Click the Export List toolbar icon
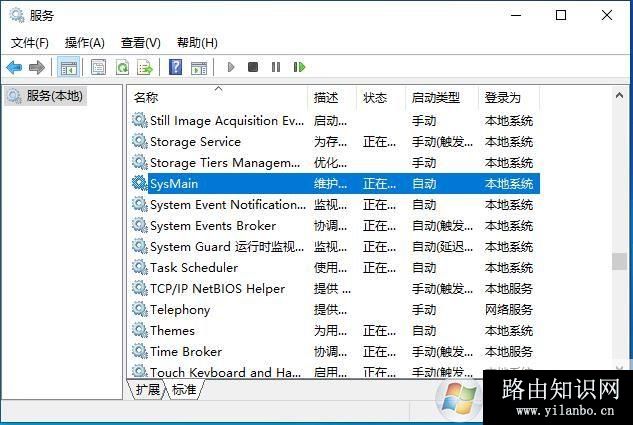Image resolution: width=633 pixels, height=425 pixels. [x=145, y=67]
